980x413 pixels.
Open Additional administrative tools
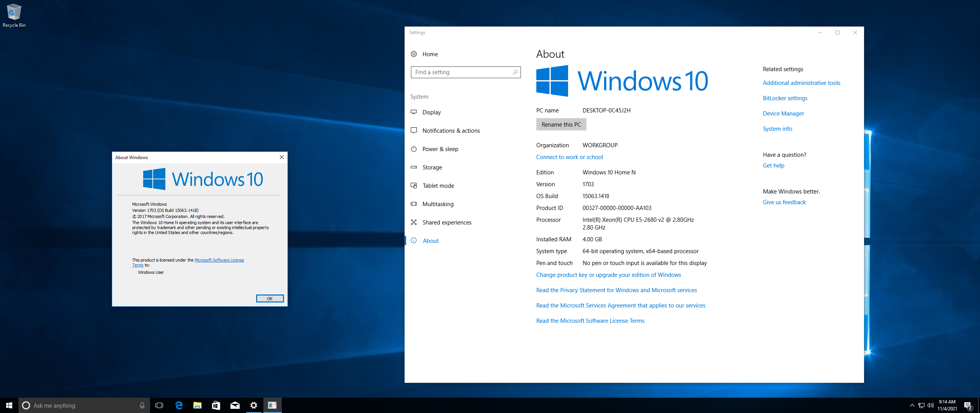click(x=801, y=83)
